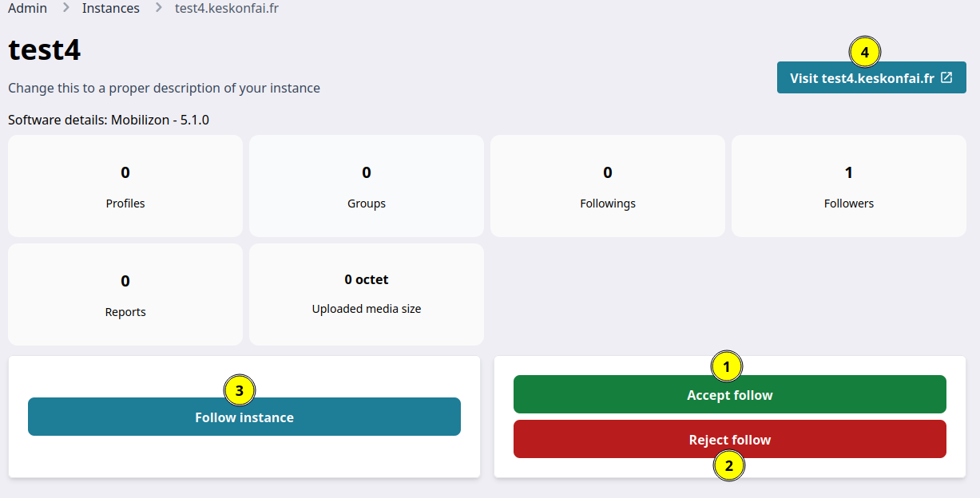Select the Uploaded media size card

(367, 294)
